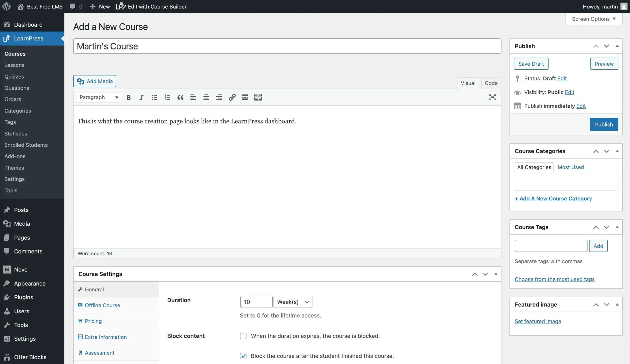Collapse the Publish panel

pos(617,46)
